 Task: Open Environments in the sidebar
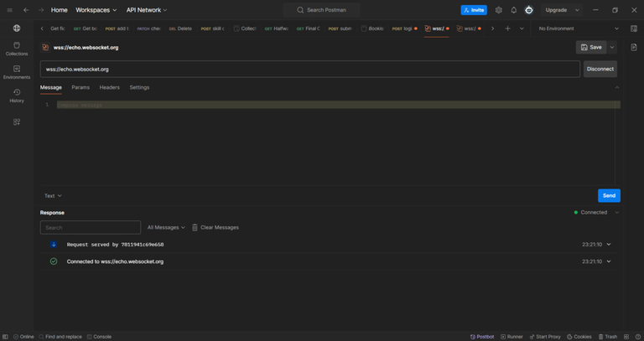17,72
